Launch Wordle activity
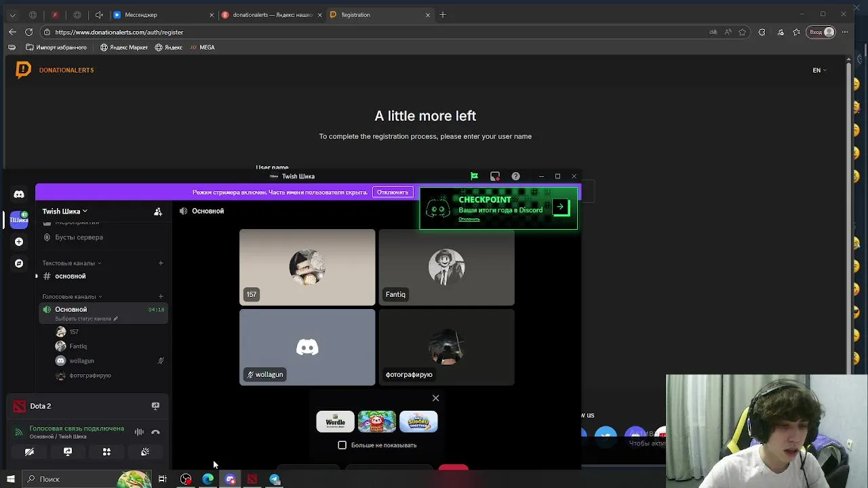The image size is (868, 488). (335, 422)
